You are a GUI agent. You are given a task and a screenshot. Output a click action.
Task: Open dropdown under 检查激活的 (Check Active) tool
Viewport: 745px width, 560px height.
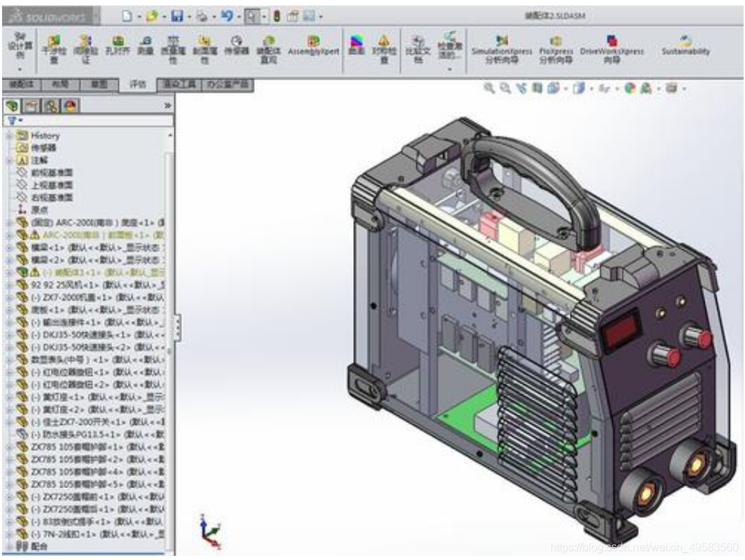pyautogui.click(x=449, y=69)
